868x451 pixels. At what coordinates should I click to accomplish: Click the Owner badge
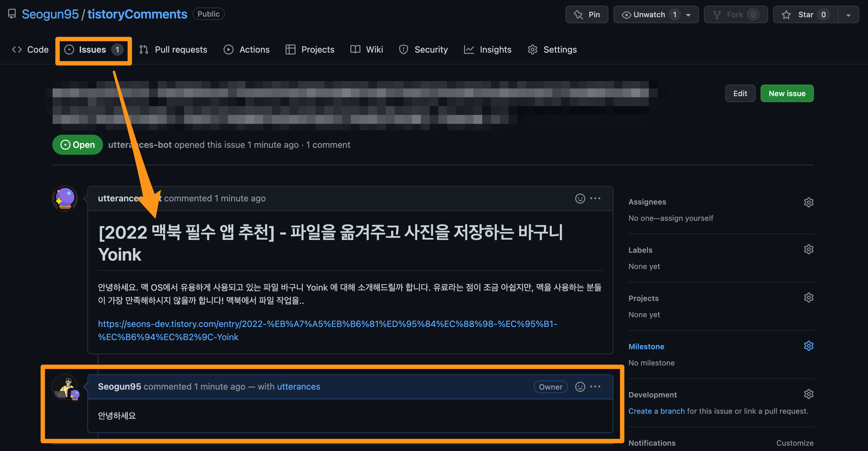coord(550,386)
